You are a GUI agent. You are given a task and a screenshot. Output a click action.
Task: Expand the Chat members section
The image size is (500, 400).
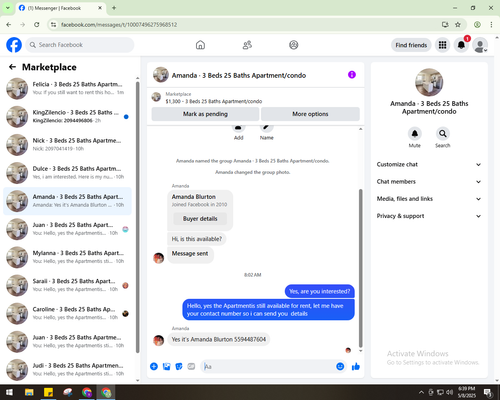point(429,182)
